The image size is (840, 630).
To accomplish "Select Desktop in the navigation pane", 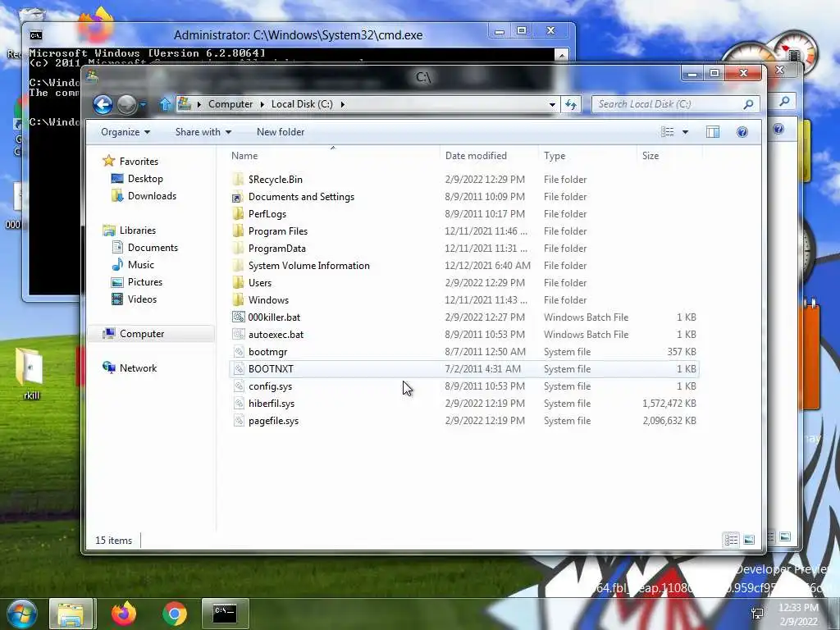I will pos(145,179).
